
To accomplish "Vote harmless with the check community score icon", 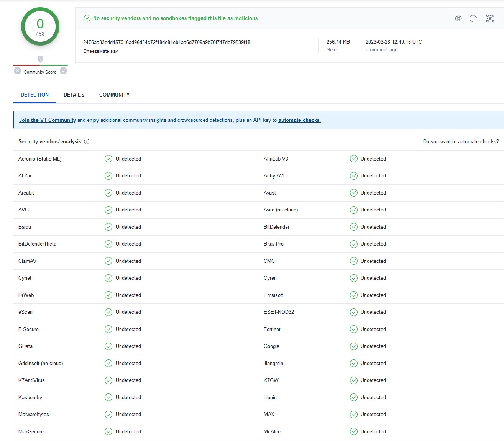I will (64, 71).
